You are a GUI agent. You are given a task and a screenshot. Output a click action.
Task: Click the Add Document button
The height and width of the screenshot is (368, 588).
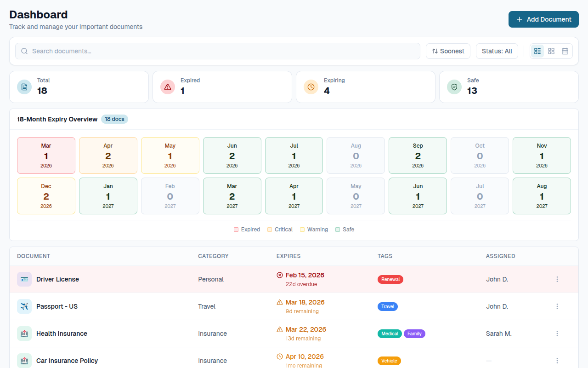click(543, 19)
